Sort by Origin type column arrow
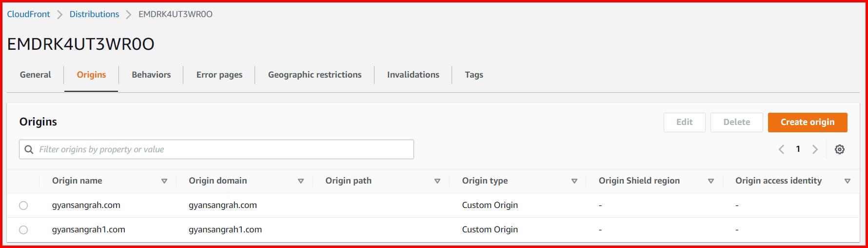The width and height of the screenshot is (868, 248). coord(574,181)
